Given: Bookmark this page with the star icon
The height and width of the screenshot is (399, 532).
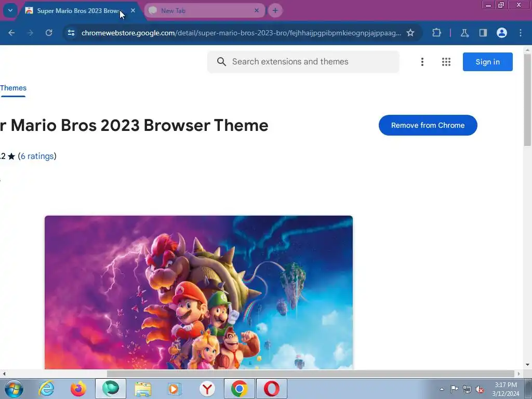Looking at the screenshot, I should 410,33.
